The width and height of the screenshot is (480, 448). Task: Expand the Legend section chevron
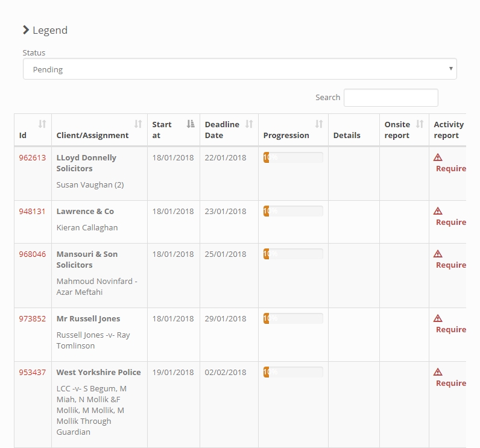point(26,30)
